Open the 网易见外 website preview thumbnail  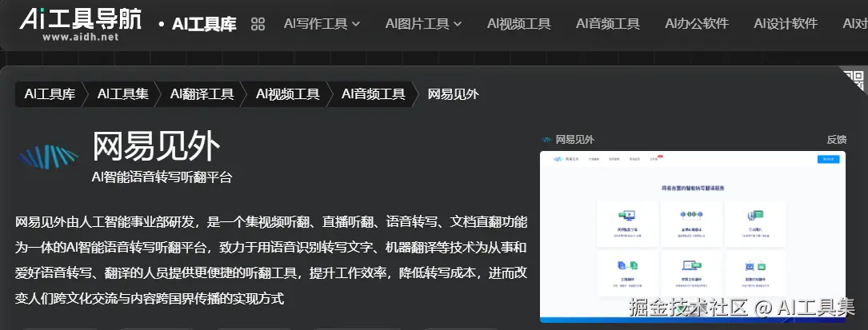coord(693,237)
